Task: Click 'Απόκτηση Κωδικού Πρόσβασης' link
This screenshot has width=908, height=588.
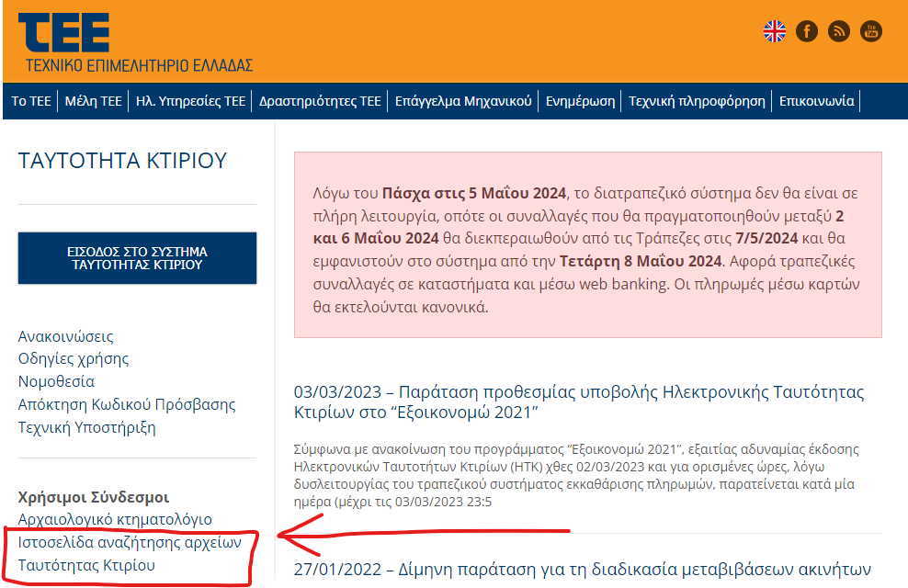Action: coord(127,404)
